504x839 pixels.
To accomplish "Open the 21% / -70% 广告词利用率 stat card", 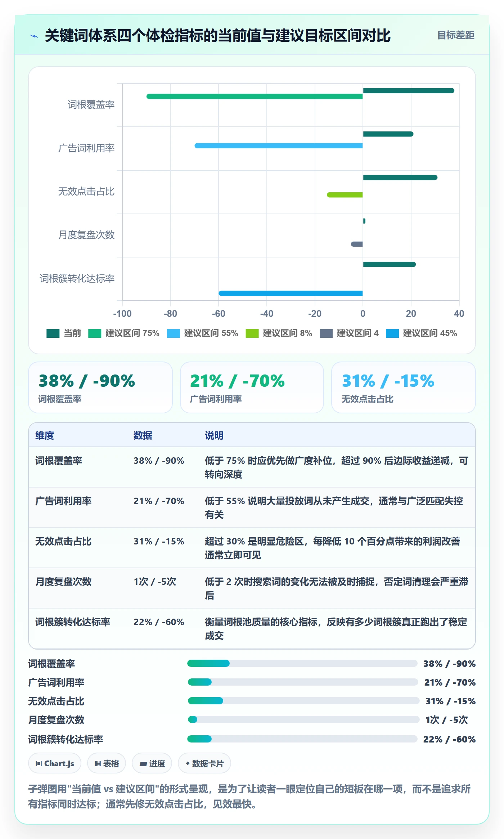I will pyautogui.click(x=252, y=387).
